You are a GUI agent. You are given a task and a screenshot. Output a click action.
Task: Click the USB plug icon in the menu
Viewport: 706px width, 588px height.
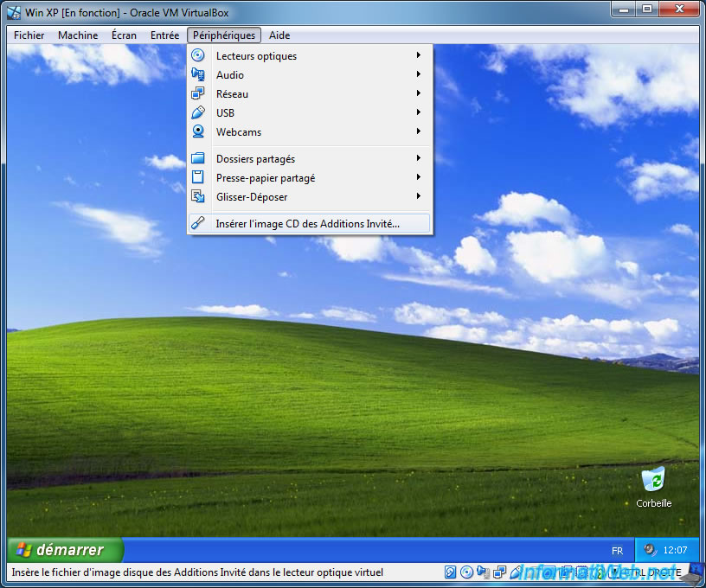[197, 112]
